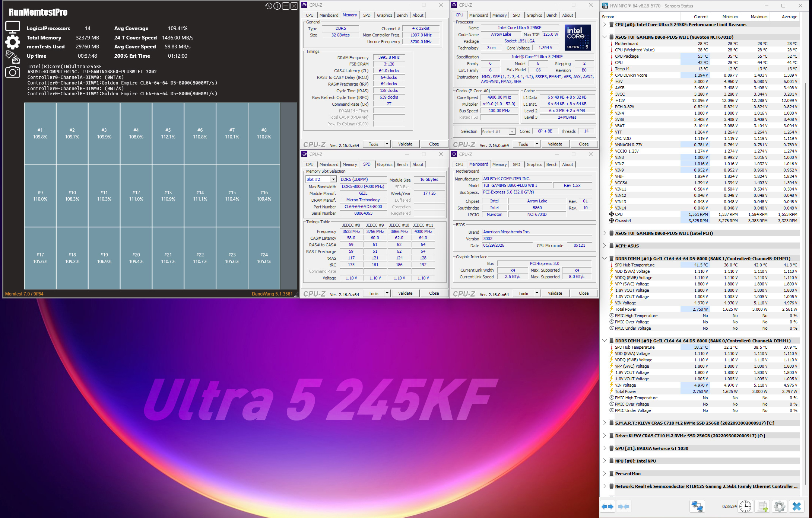Image resolution: width=812 pixels, height=518 pixels.
Task: Select memtest tile #1 at 109.8%
Action: (40, 134)
